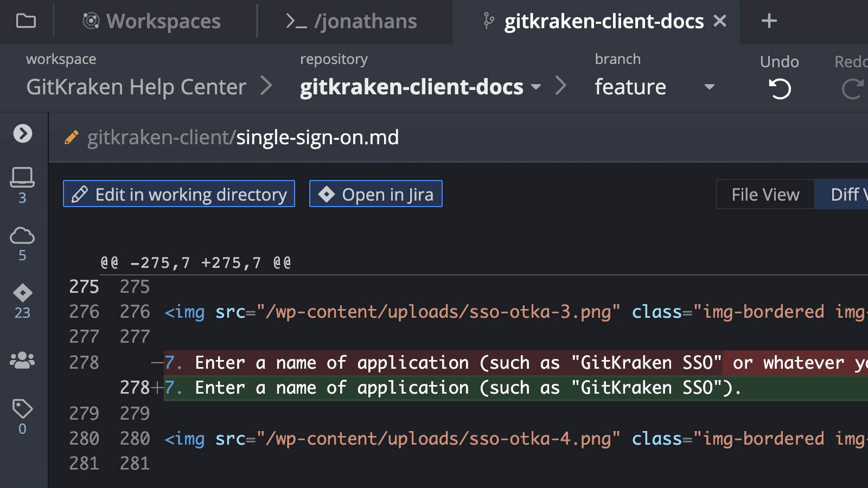Click the line 280 sso-otka-4.png image tag
This screenshot has height=488, width=868.
[516, 439]
